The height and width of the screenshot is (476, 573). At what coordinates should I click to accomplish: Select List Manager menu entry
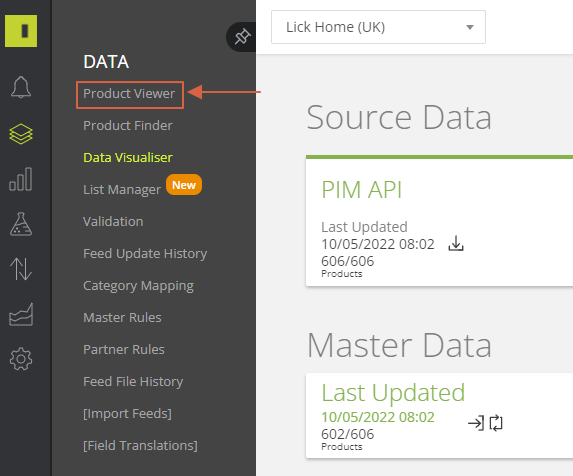point(122,189)
